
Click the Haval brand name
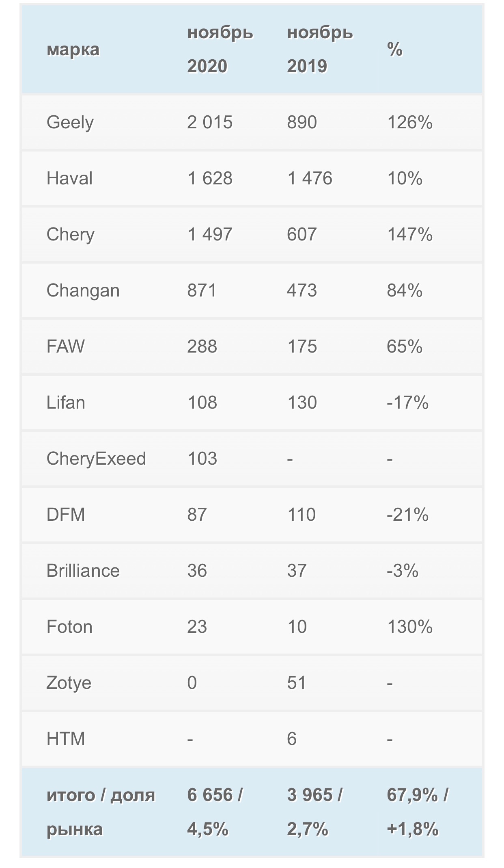point(69,178)
